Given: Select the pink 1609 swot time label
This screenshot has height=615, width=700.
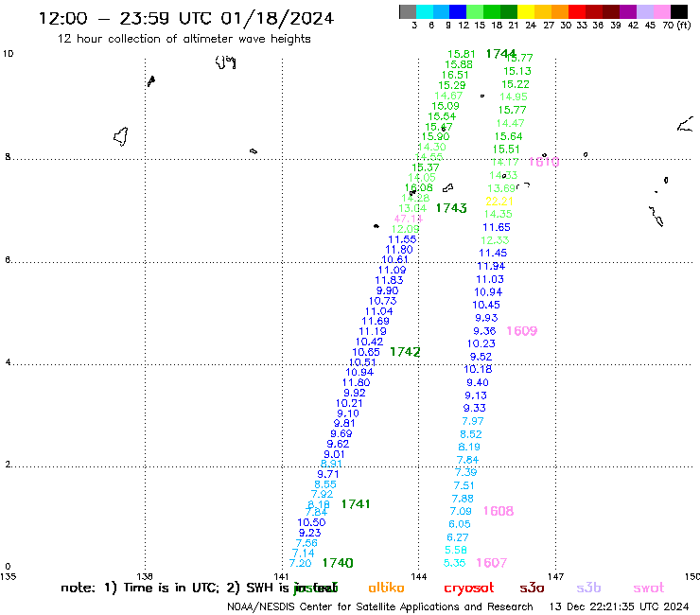Looking at the screenshot, I should [x=522, y=331].
